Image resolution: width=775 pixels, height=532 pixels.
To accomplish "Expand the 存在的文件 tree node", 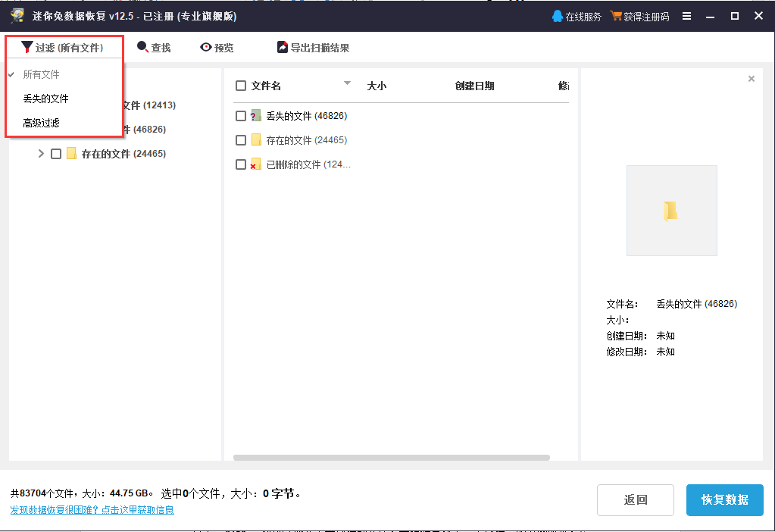I will point(41,154).
